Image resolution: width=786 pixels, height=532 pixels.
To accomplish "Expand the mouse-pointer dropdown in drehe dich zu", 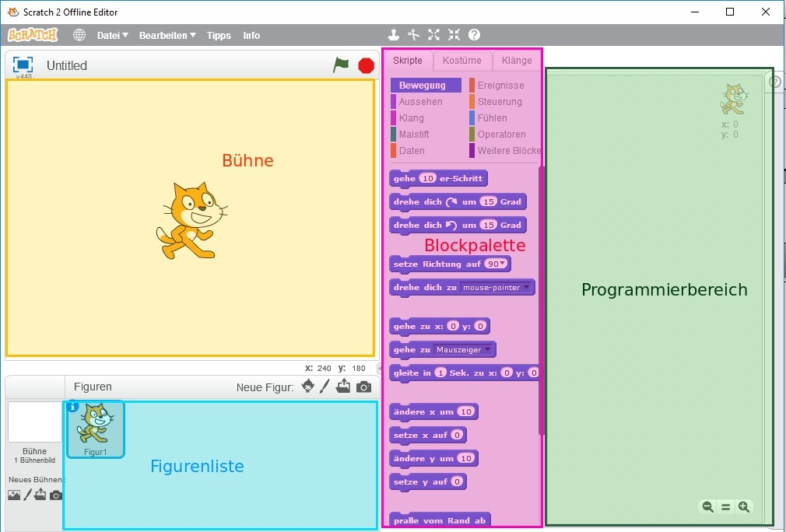I will pyautogui.click(x=526, y=287).
